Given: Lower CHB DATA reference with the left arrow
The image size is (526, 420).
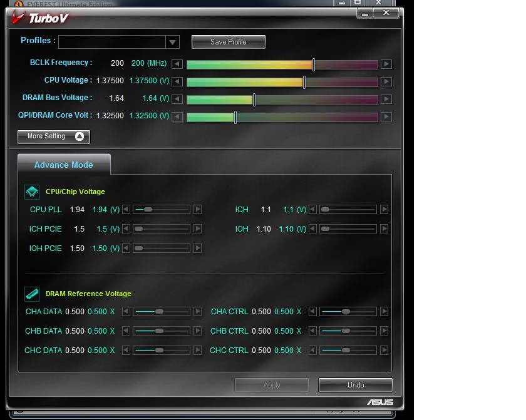Looking at the screenshot, I should click(x=126, y=331).
